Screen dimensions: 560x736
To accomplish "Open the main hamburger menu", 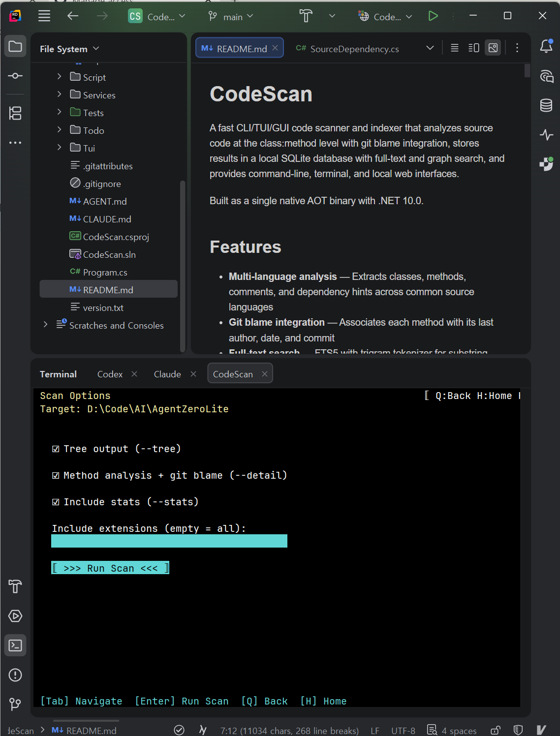I will [44, 16].
